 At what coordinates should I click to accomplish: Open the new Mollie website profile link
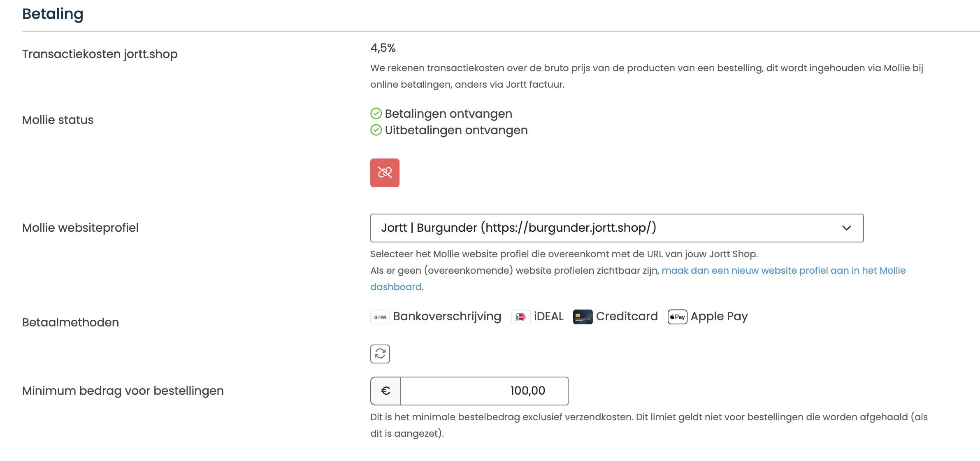[x=783, y=270]
